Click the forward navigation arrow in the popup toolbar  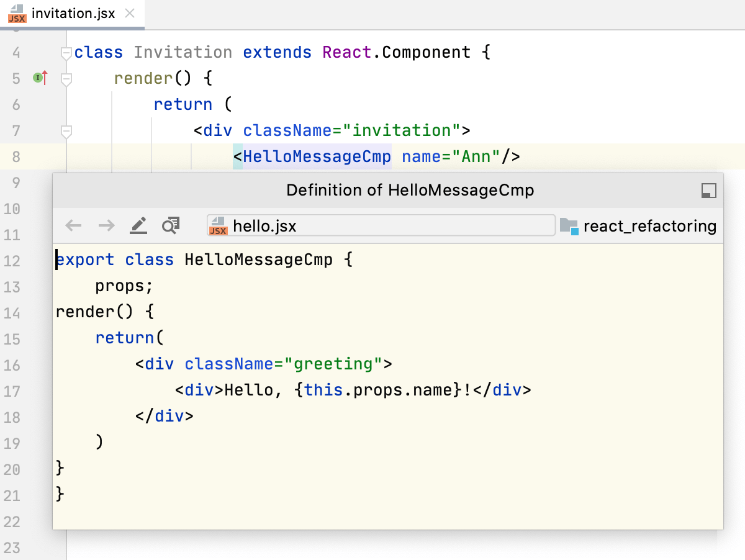pyautogui.click(x=106, y=225)
